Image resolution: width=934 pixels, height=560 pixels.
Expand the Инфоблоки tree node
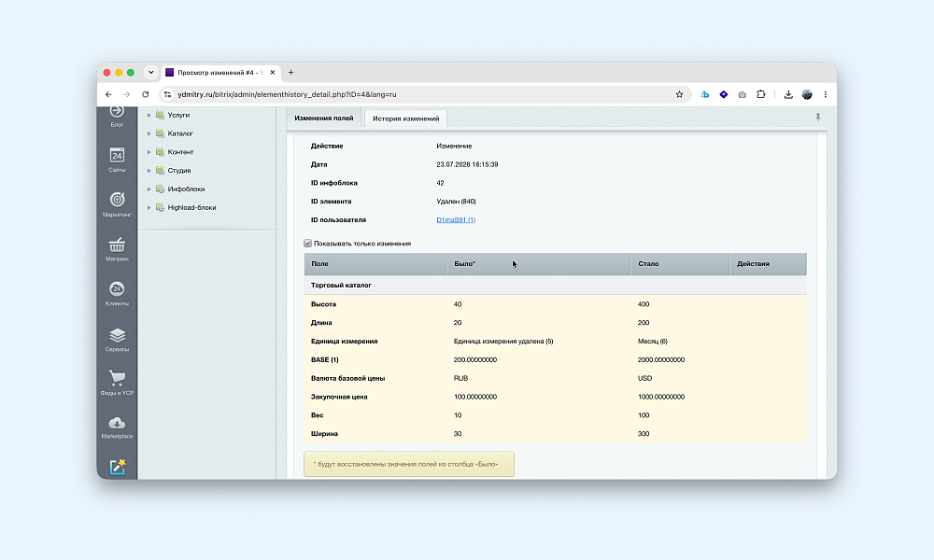pos(149,189)
